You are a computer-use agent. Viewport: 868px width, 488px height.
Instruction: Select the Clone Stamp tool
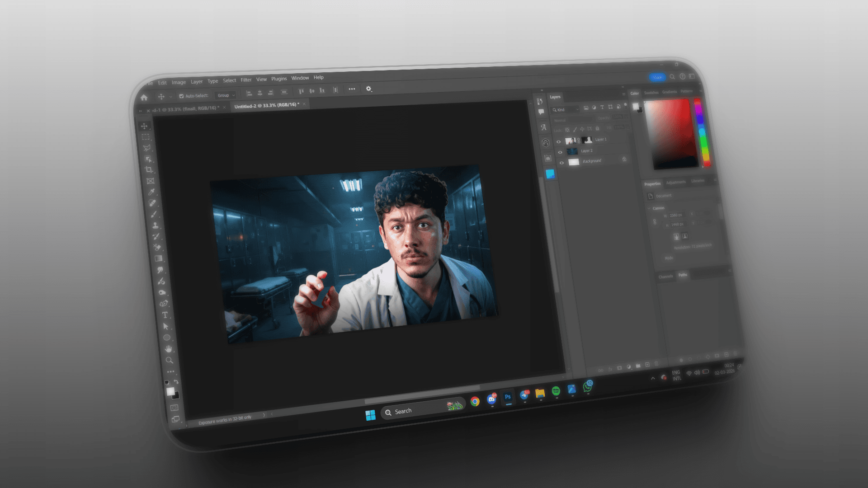coord(155,225)
